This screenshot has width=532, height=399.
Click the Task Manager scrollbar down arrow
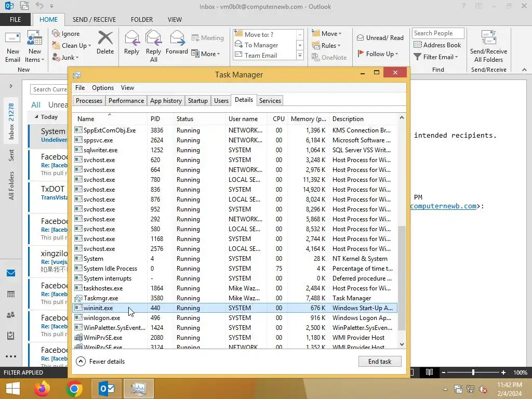coord(402,344)
